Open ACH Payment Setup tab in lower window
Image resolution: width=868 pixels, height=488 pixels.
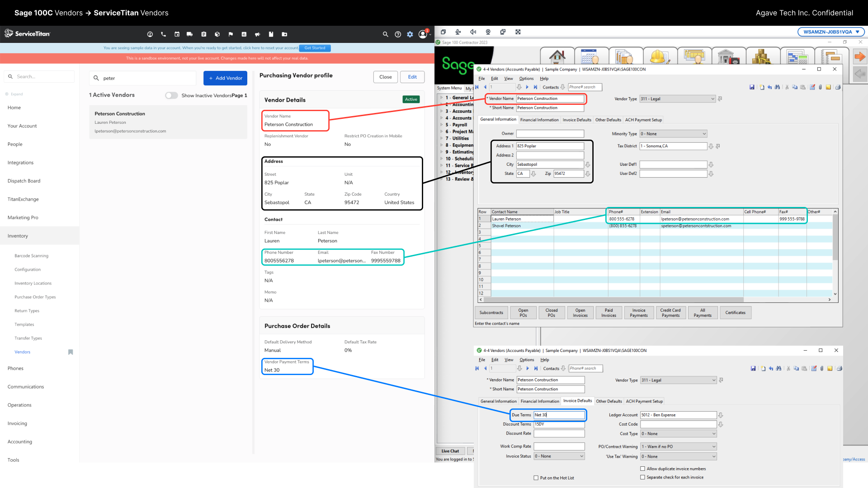pos(644,401)
